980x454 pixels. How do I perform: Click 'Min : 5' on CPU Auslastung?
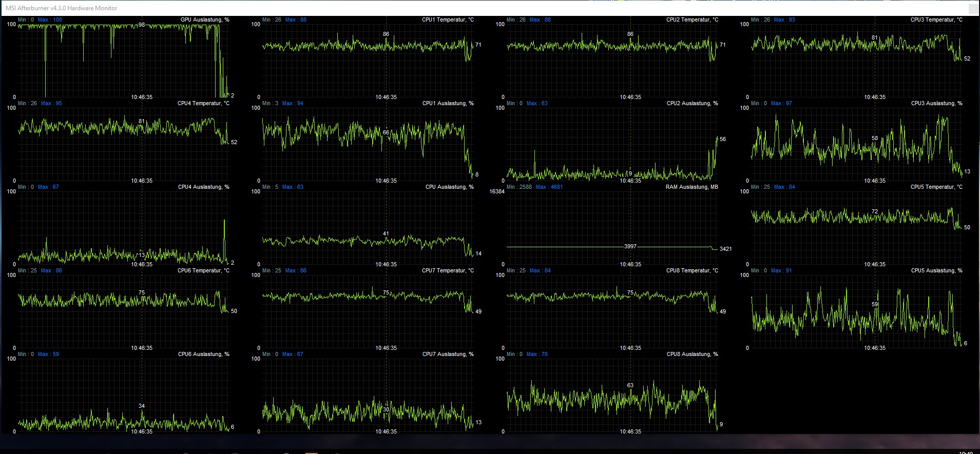[270, 187]
